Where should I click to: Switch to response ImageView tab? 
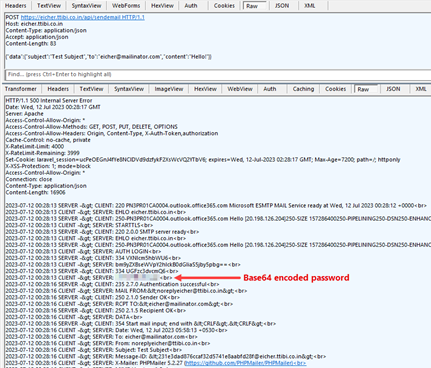(169, 89)
